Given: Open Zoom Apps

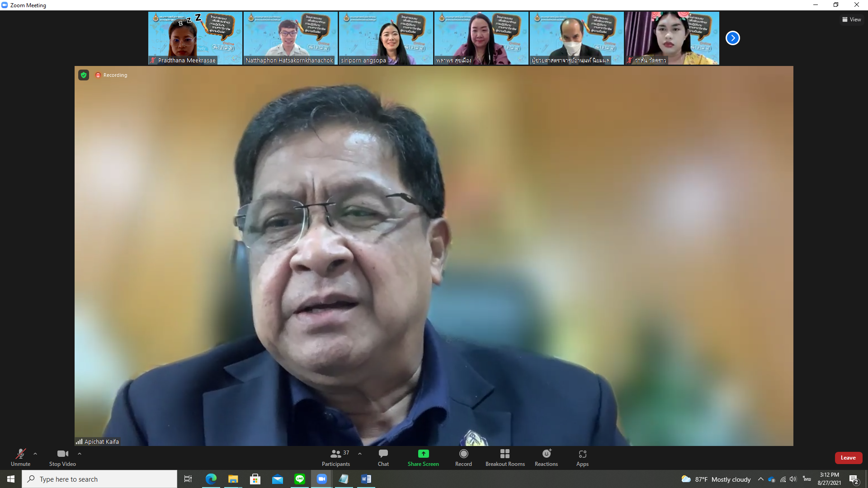Looking at the screenshot, I should click(582, 457).
